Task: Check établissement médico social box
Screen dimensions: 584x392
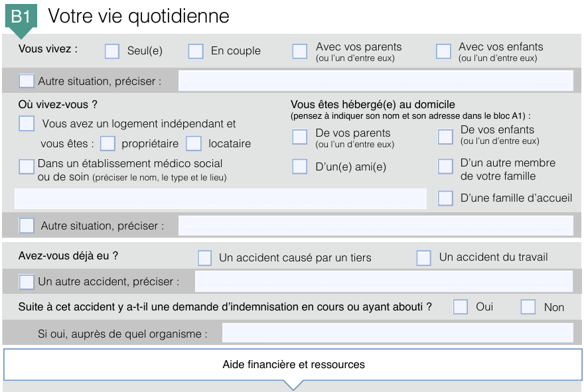Action: point(27,166)
